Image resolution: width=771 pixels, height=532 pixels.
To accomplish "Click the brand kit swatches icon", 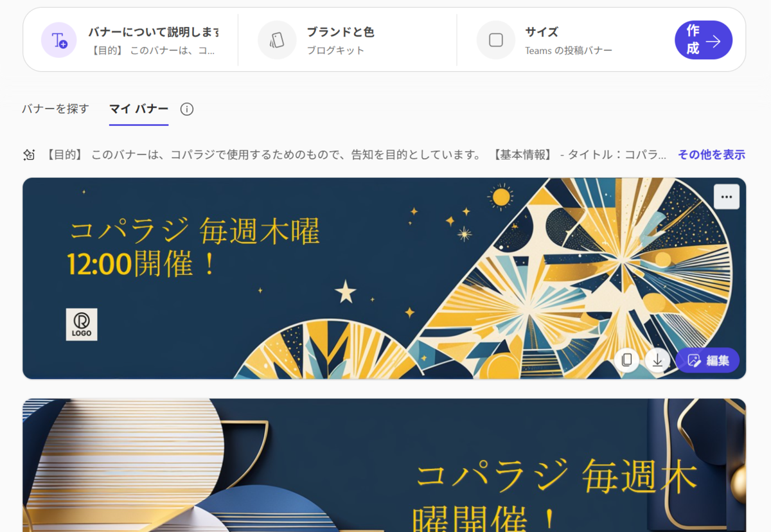I will click(277, 40).
